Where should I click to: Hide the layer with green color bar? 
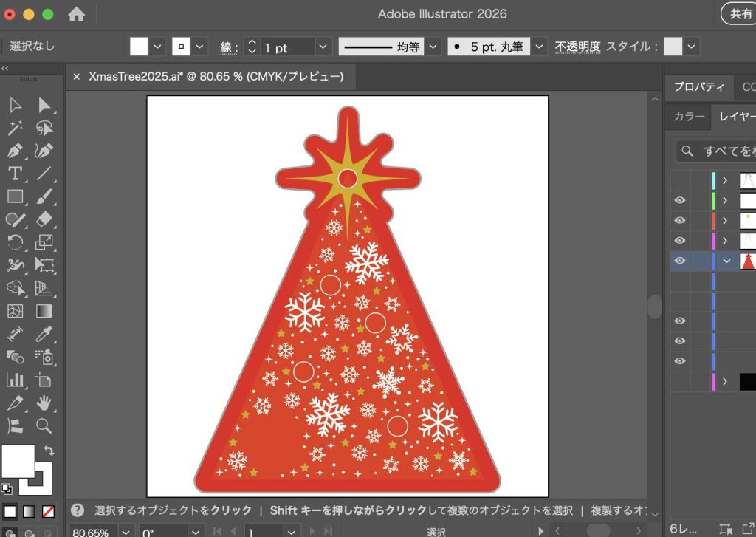(x=680, y=200)
